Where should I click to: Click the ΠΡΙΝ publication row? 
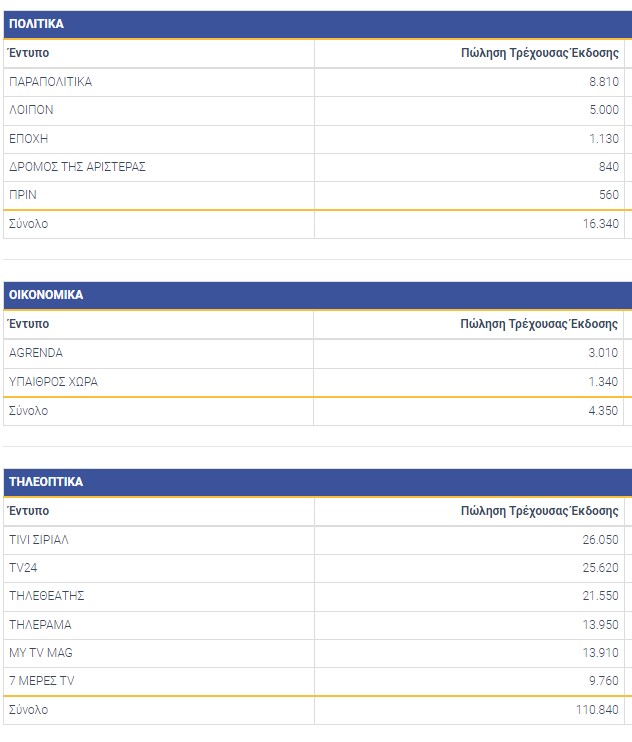pyautogui.click(x=23, y=195)
